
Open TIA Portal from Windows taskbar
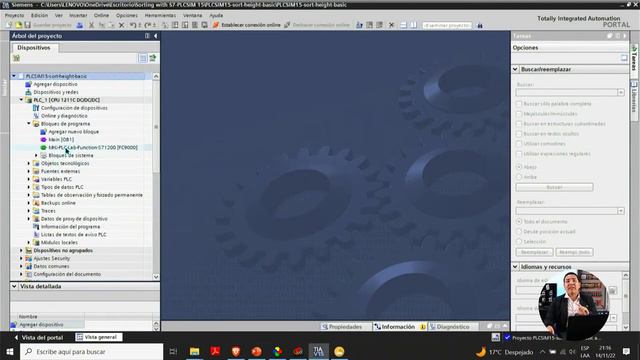[318, 351]
